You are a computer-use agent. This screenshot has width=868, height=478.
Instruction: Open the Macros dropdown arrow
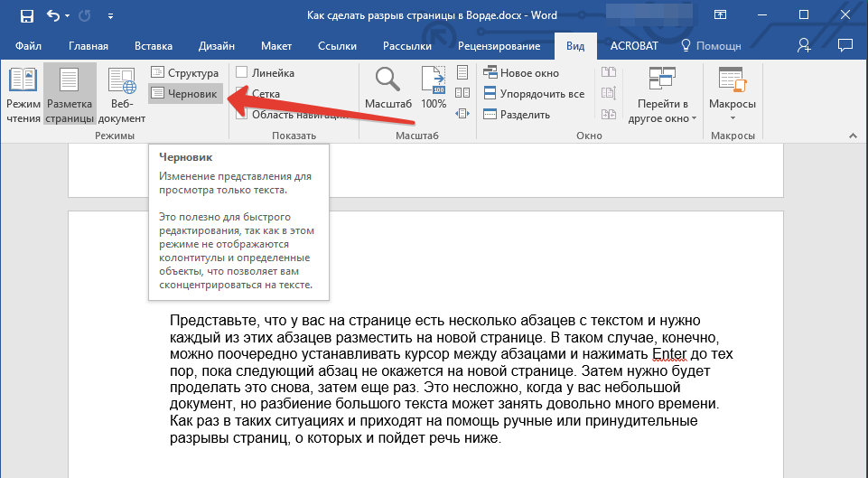click(732, 118)
